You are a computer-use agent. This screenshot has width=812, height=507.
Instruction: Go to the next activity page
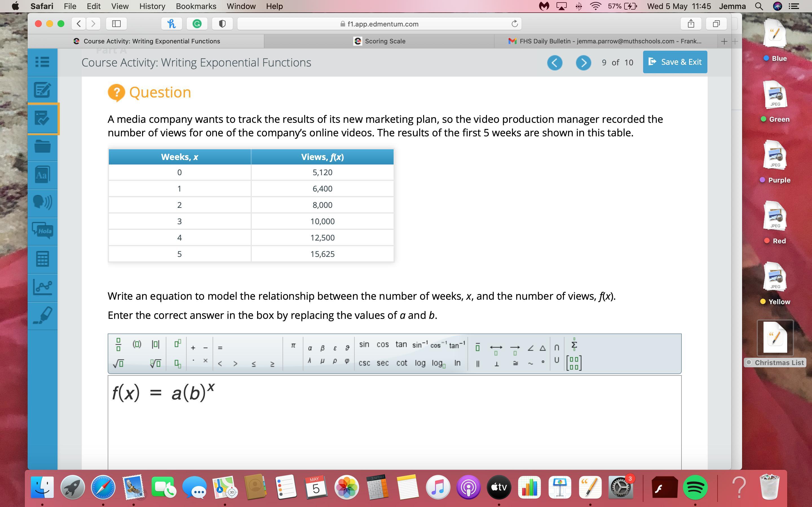coord(583,63)
